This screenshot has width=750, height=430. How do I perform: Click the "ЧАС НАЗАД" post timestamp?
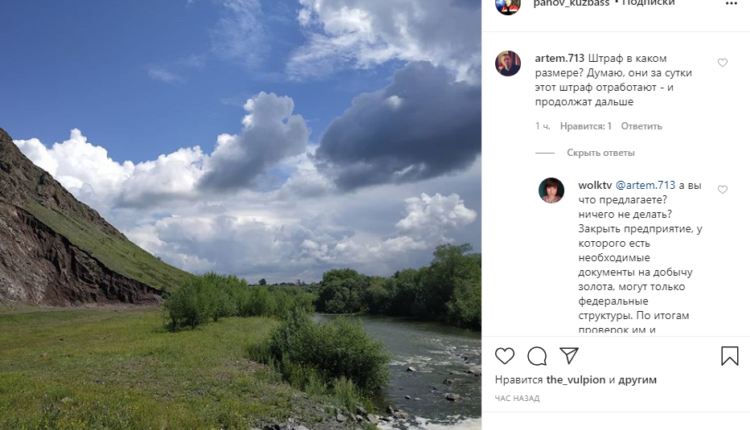517,398
